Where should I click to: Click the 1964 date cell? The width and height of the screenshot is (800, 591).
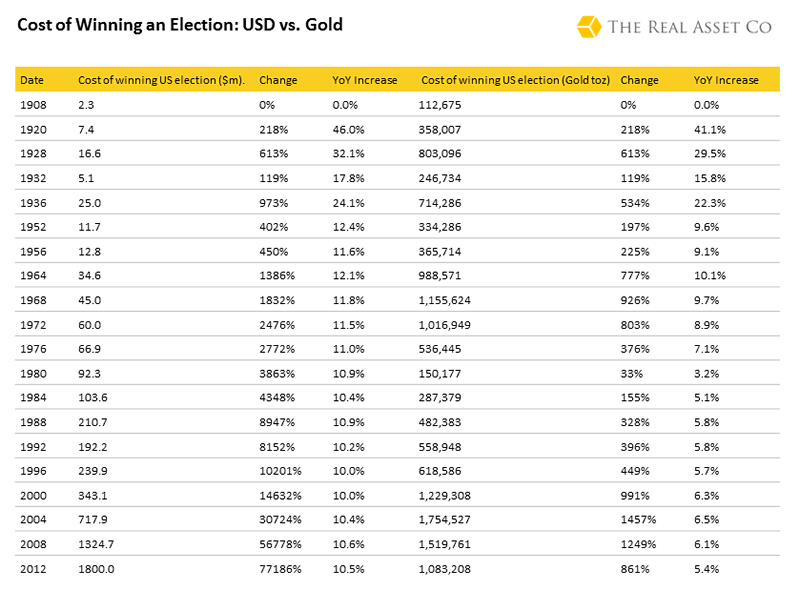tap(32, 275)
